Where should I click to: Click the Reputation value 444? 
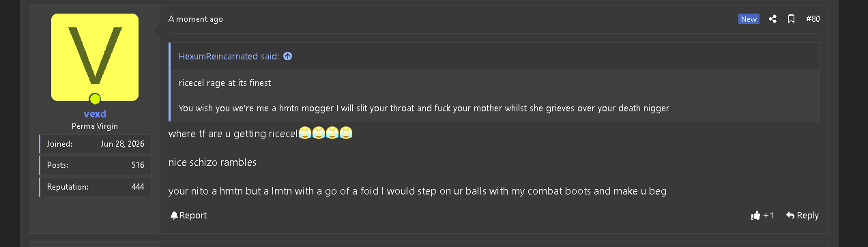pyautogui.click(x=138, y=186)
